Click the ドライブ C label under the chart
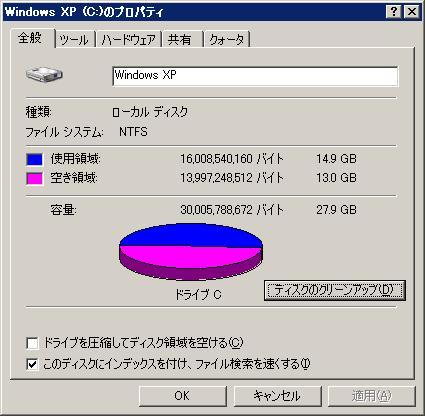The height and width of the screenshot is (416, 425). point(198,295)
